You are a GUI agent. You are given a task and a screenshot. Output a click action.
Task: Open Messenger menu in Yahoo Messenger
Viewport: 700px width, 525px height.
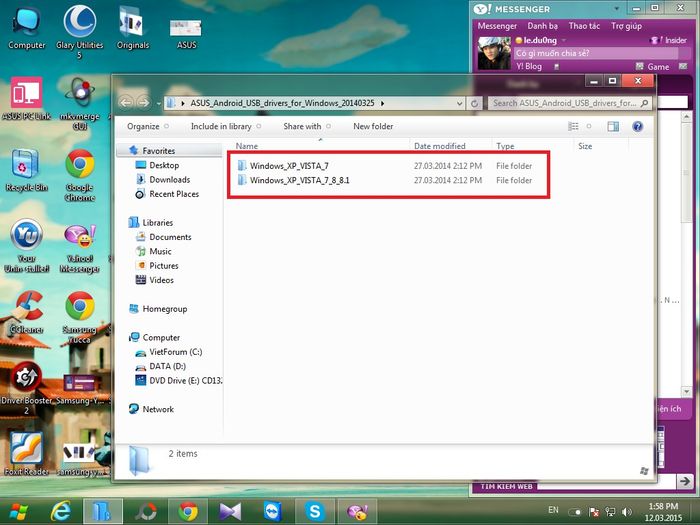[x=497, y=26]
